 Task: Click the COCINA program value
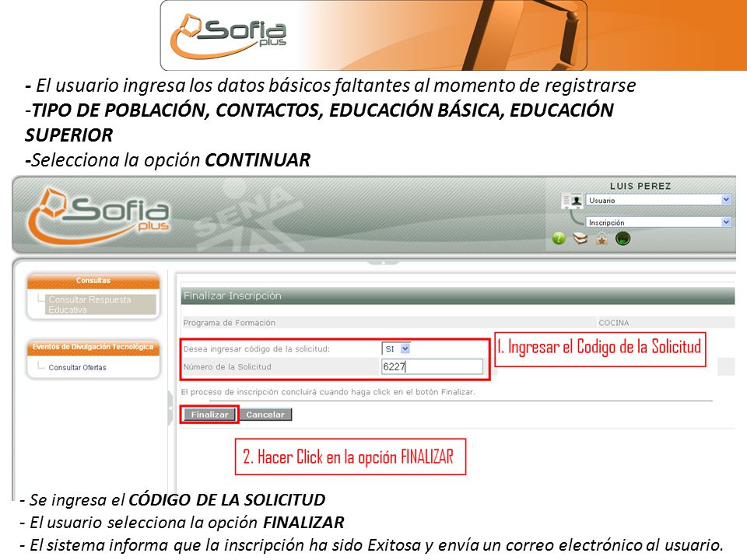tap(614, 322)
